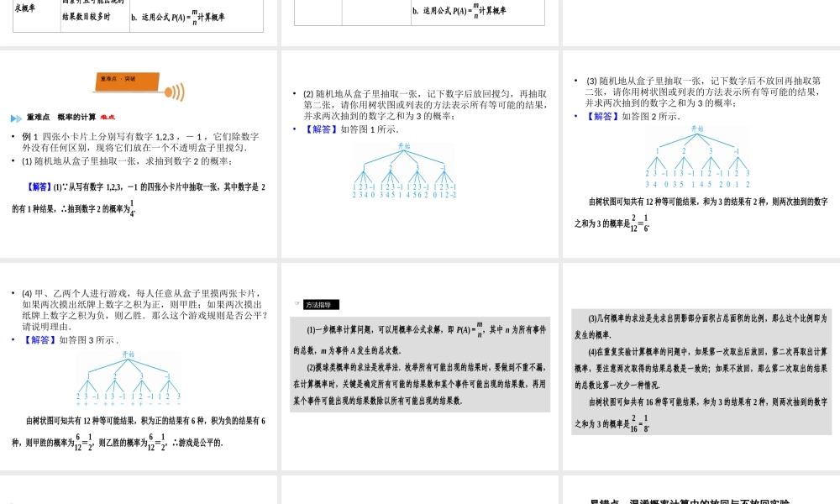The width and height of the screenshot is (840, 504).
Task: Click the line 的总数，m 为事件 A 发生的总次数
Action: coord(347,351)
